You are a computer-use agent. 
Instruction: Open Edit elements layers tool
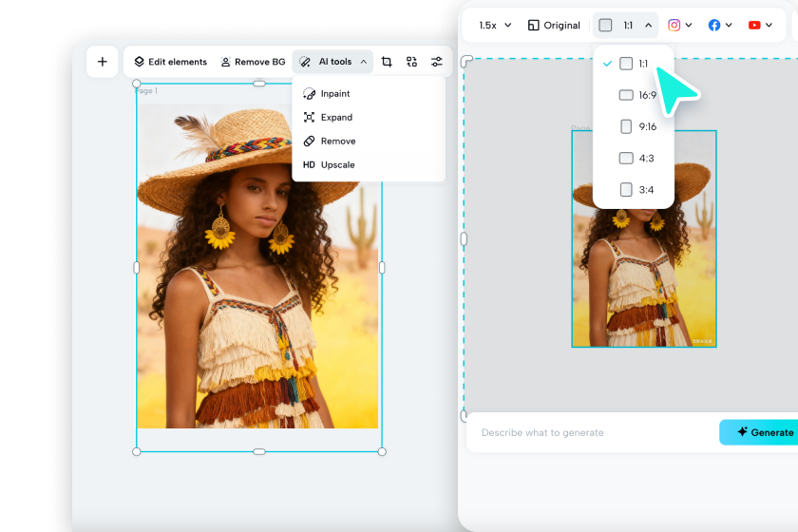pyautogui.click(x=170, y=62)
